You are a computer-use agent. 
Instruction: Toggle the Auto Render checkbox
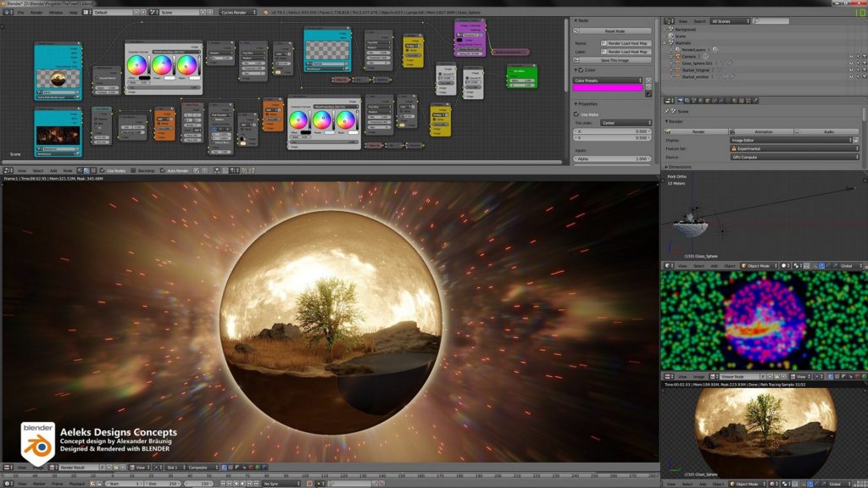[x=162, y=170]
